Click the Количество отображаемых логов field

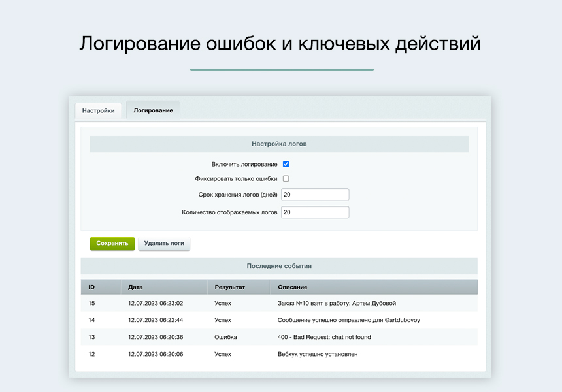click(x=315, y=212)
